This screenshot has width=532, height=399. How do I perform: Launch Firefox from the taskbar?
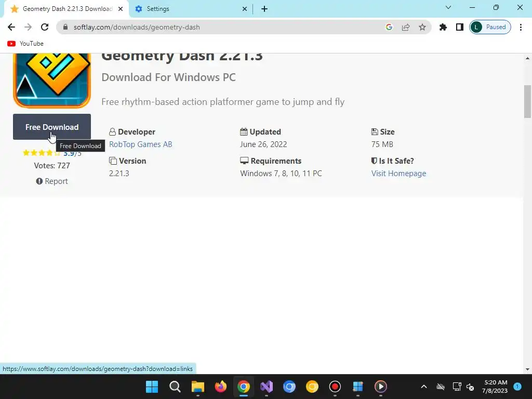(x=220, y=387)
